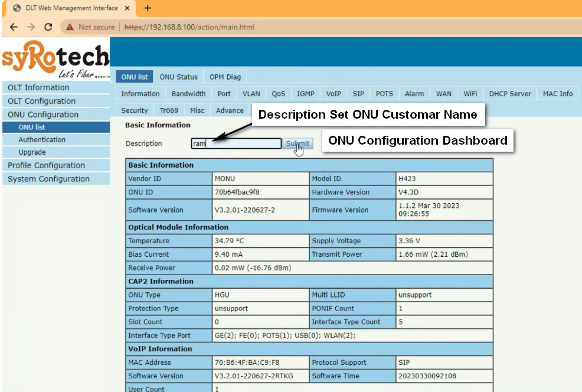Open the OPM Diag tab
This screenshot has height=392, width=582.
coord(225,77)
